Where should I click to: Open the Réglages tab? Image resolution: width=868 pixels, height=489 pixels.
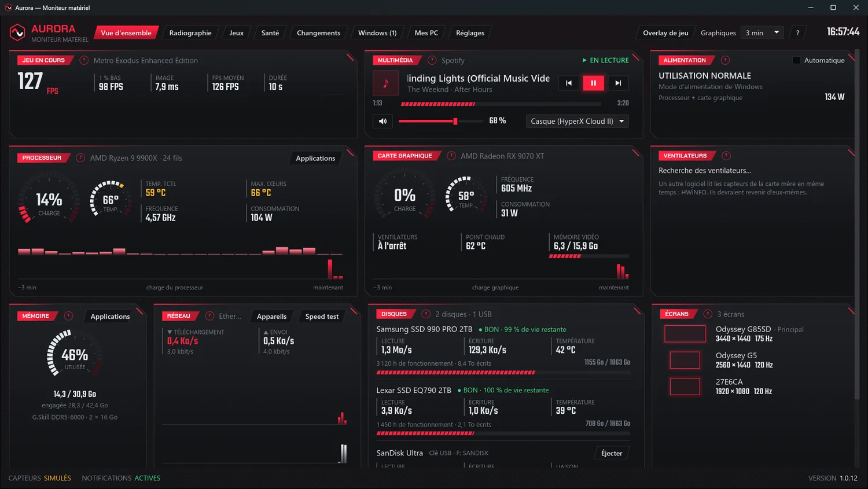pos(470,33)
